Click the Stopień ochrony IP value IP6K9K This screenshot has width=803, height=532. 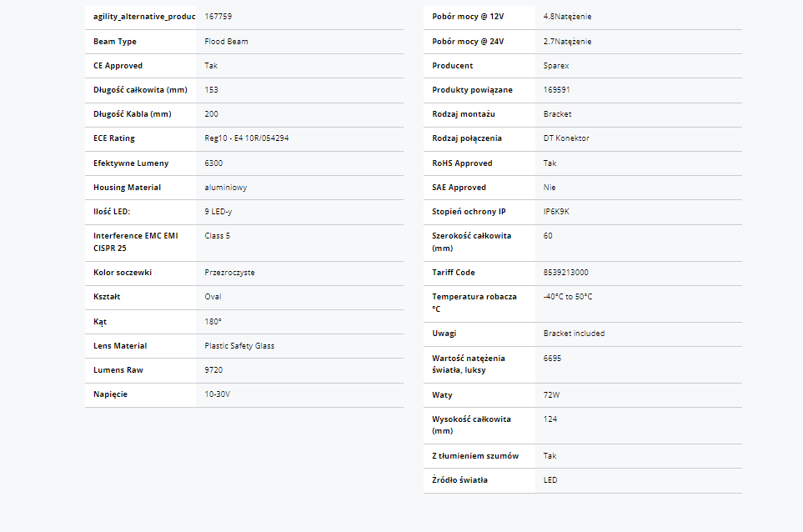pyautogui.click(x=556, y=212)
